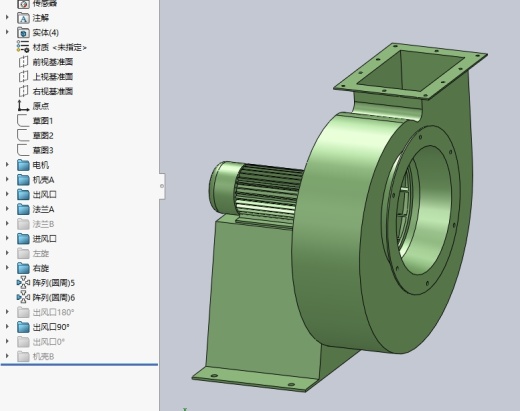Select the 前视基准面 plane icon
520x411 pixels.
pos(23,62)
